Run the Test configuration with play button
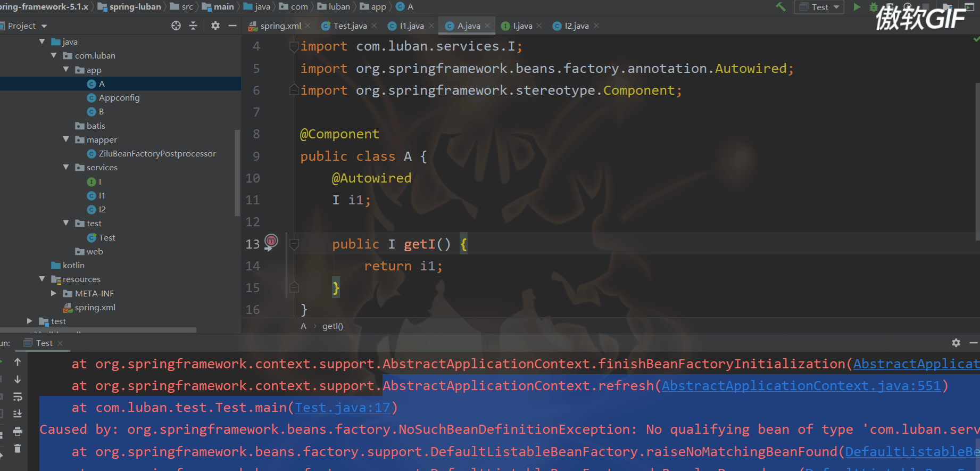Image resolution: width=980 pixels, height=471 pixels. click(857, 7)
